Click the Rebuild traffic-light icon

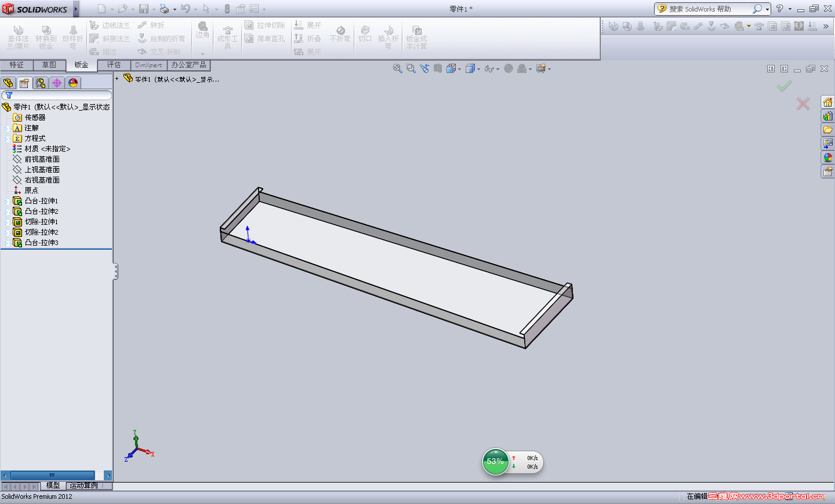click(227, 9)
